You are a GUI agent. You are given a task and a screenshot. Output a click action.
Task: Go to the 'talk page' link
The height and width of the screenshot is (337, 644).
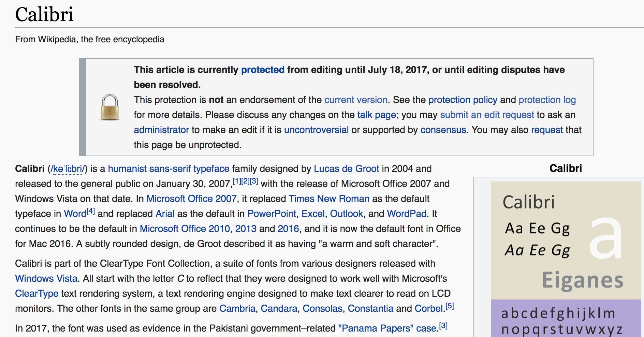pos(377,115)
